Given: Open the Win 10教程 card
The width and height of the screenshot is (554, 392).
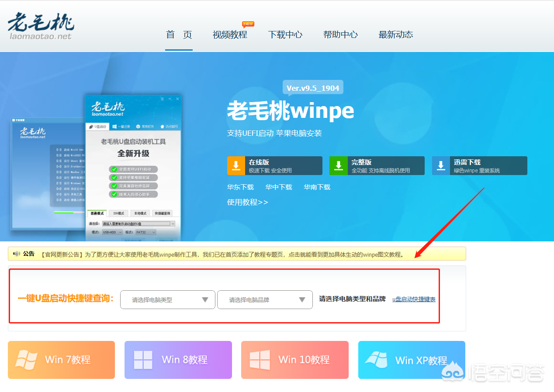Looking at the screenshot, I should point(295,360).
